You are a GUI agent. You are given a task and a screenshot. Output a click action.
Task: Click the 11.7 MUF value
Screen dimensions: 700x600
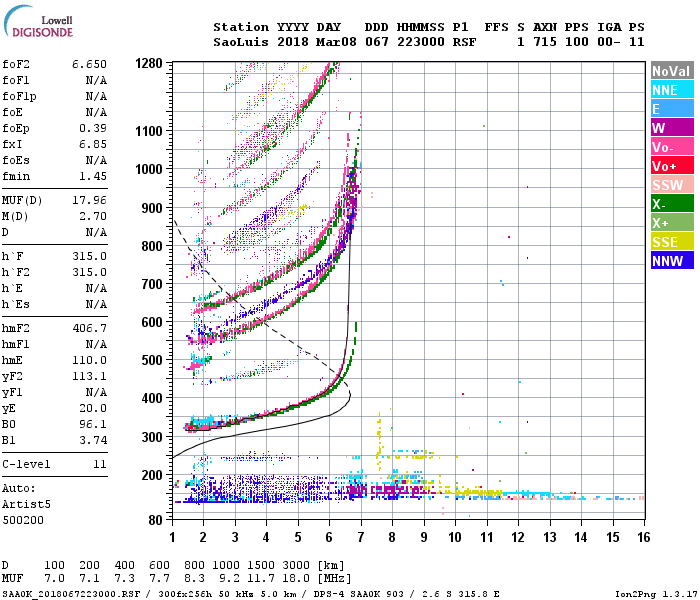point(261,579)
